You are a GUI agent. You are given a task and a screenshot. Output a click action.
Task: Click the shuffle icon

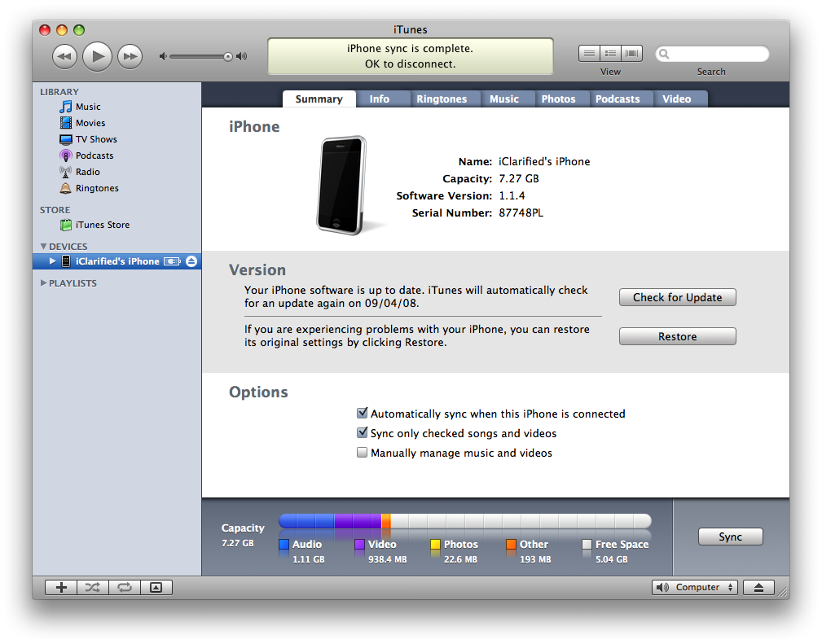coord(92,587)
